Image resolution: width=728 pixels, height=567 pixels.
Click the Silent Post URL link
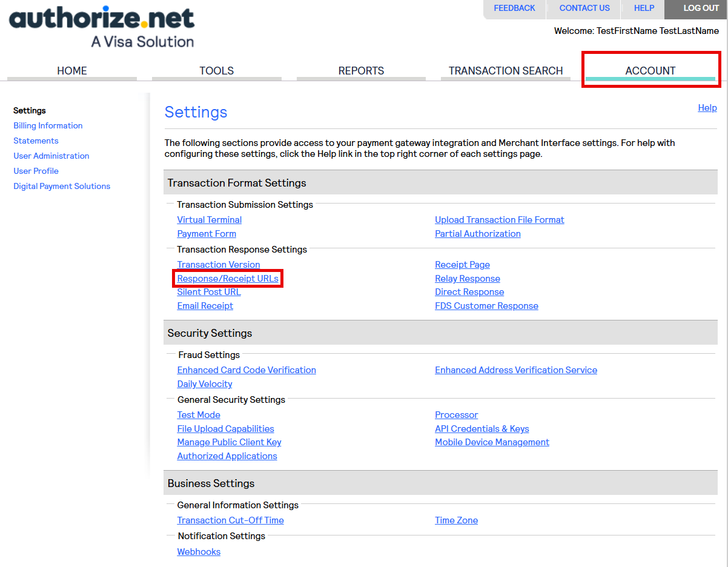pyautogui.click(x=208, y=292)
